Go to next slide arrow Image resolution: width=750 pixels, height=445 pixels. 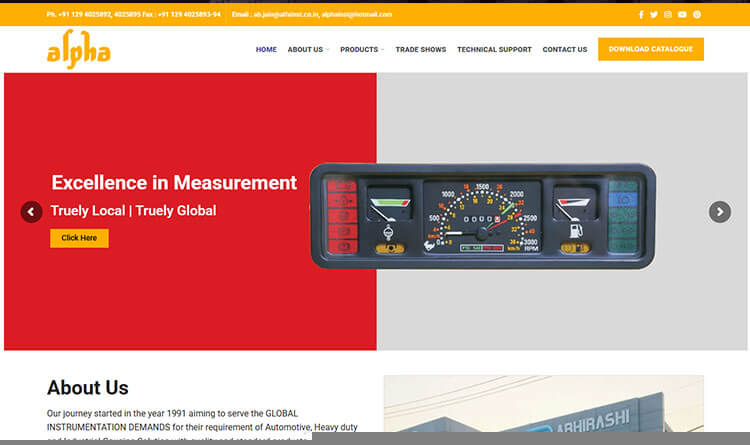click(719, 211)
